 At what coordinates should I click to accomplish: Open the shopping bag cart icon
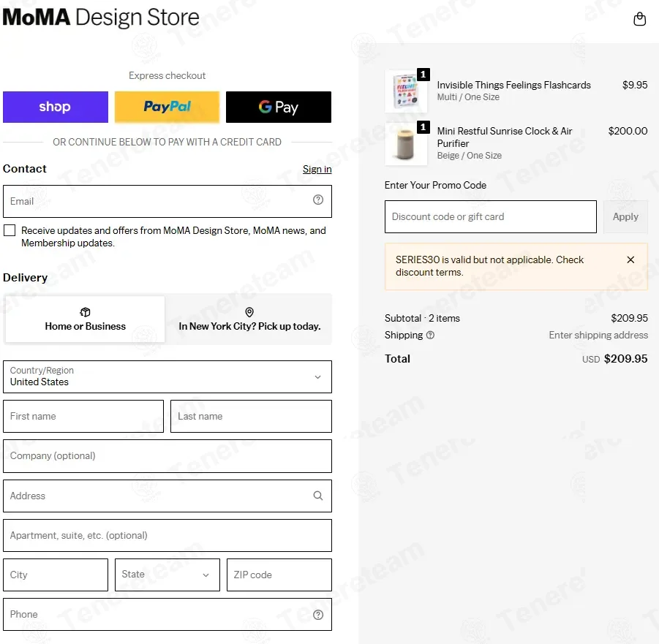(639, 19)
